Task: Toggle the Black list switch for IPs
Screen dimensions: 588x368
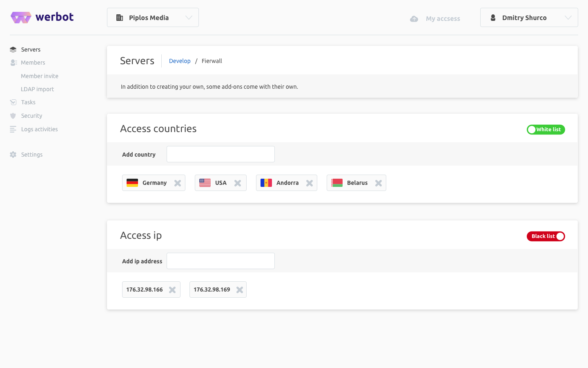Action: click(546, 236)
